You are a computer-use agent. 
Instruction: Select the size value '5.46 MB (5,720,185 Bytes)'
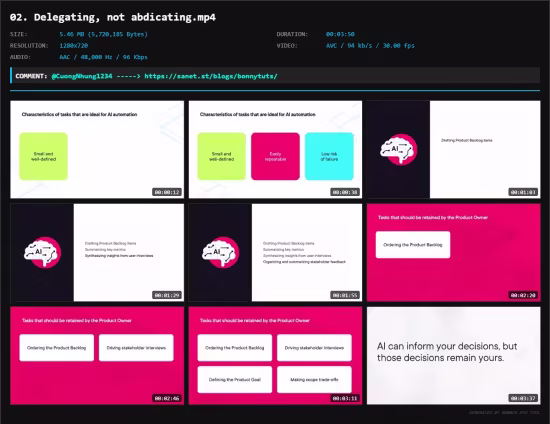[x=103, y=34]
